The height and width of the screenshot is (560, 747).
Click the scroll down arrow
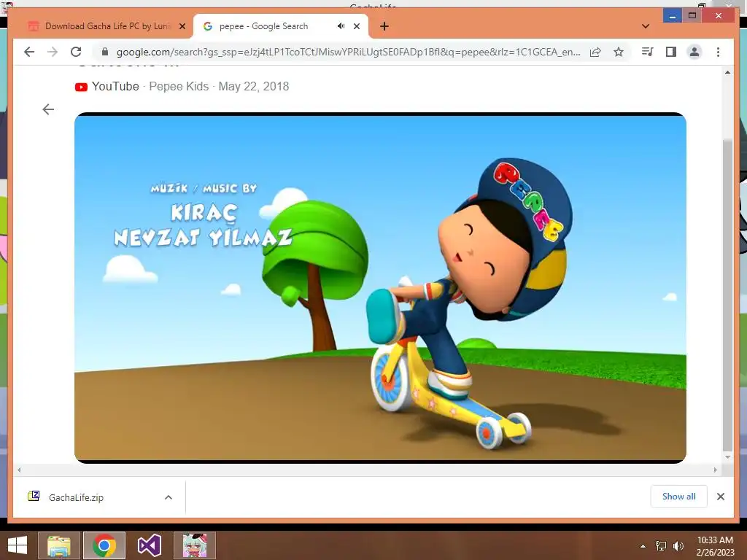(727, 457)
